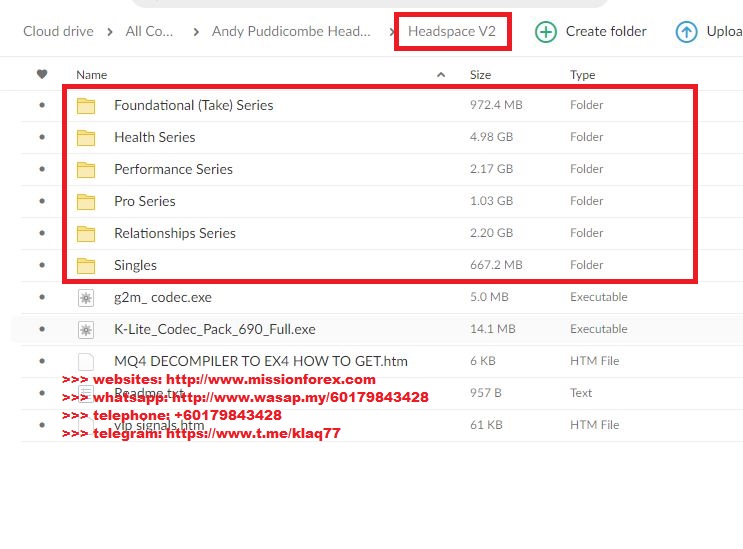
Task: Click the Relationships Series folder icon
Action: coord(86,234)
